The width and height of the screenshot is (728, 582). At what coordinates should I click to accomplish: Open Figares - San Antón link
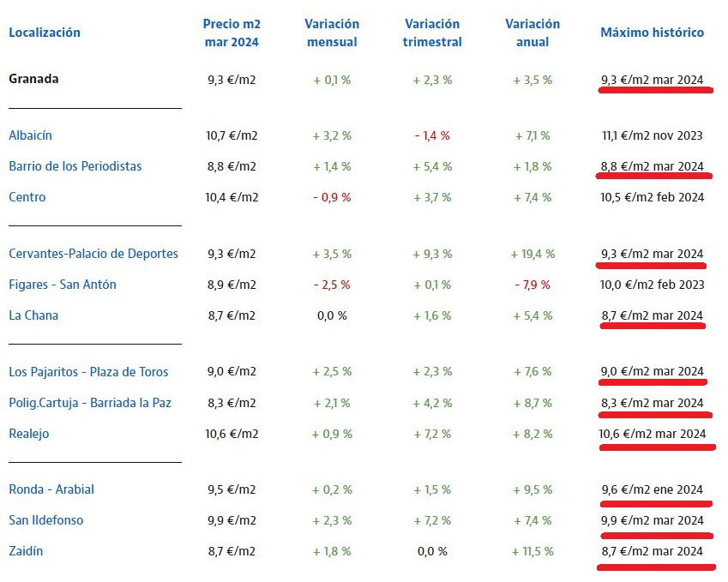63,285
